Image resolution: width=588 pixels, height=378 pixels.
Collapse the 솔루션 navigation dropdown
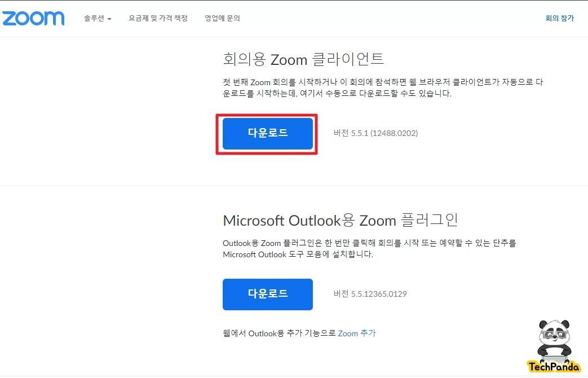(x=96, y=18)
